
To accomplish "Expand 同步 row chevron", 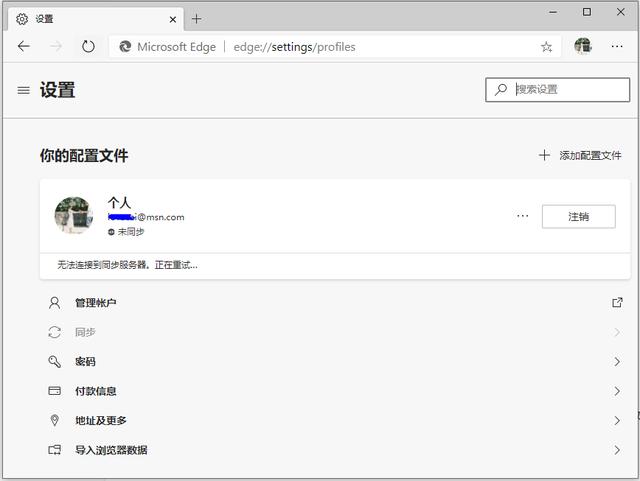I will (617, 332).
